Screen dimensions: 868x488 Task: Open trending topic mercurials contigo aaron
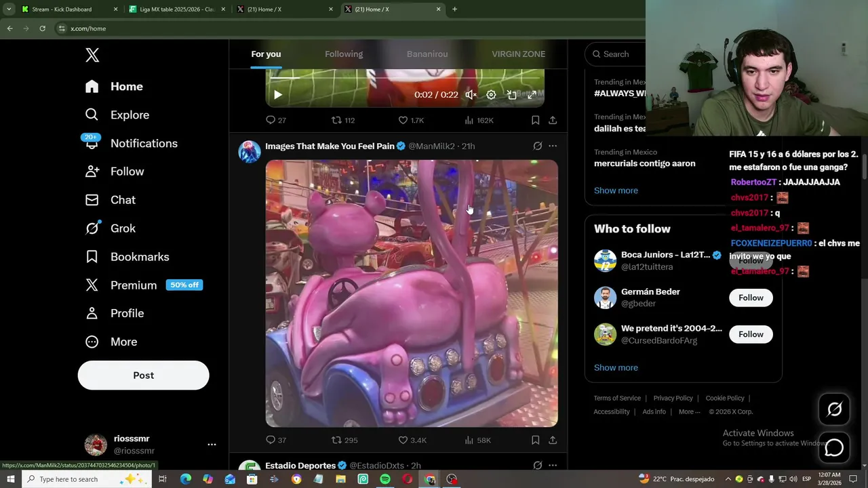click(x=644, y=163)
